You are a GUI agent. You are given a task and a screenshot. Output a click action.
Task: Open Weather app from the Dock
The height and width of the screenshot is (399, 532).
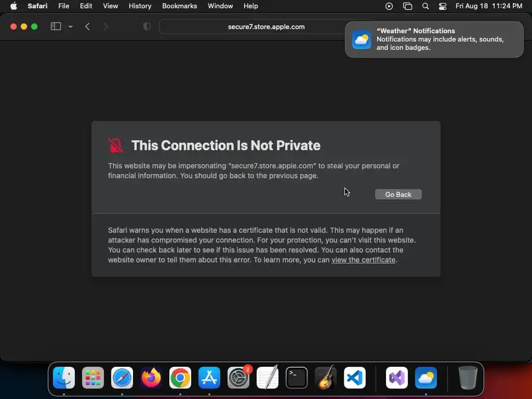(426, 377)
